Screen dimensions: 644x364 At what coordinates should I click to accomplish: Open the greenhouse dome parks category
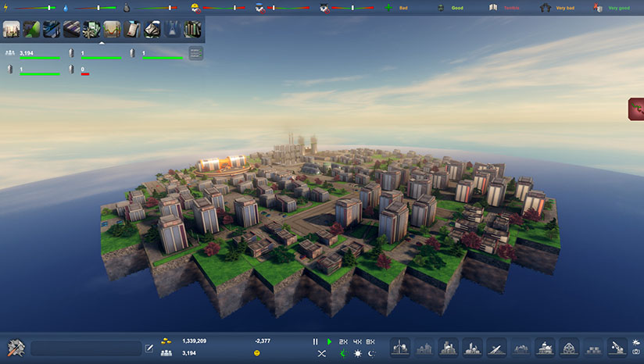(x=569, y=348)
